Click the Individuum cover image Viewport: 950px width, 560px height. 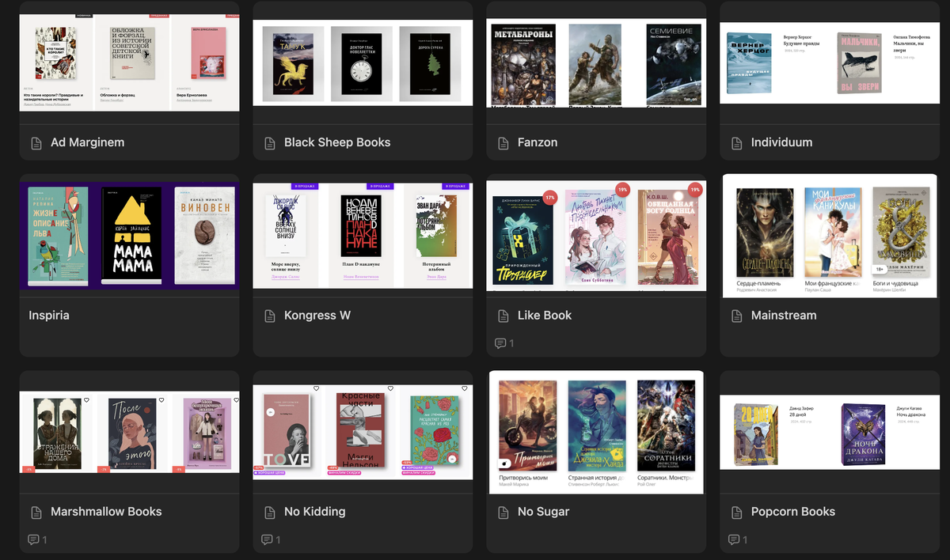[830, 62]
